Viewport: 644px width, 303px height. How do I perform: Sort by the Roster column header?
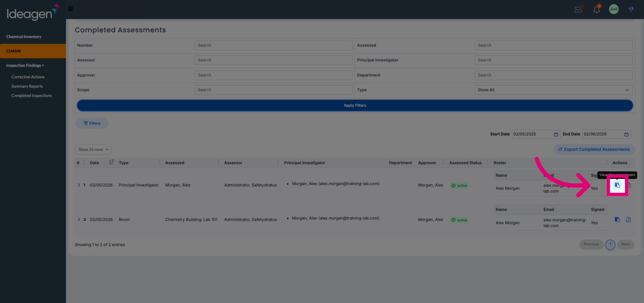pyautogui.click(x=500, y=163)
